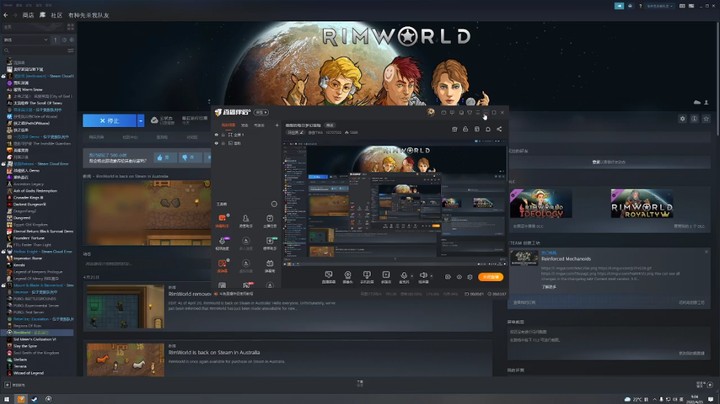720x404 pixels.
Task: Open the 有种先杀我队友 profile menu
Action: click(x=89, y=15)
